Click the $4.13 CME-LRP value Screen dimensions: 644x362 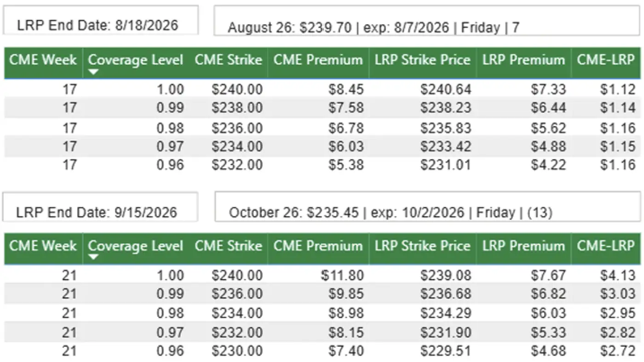(x=617, y=275)
